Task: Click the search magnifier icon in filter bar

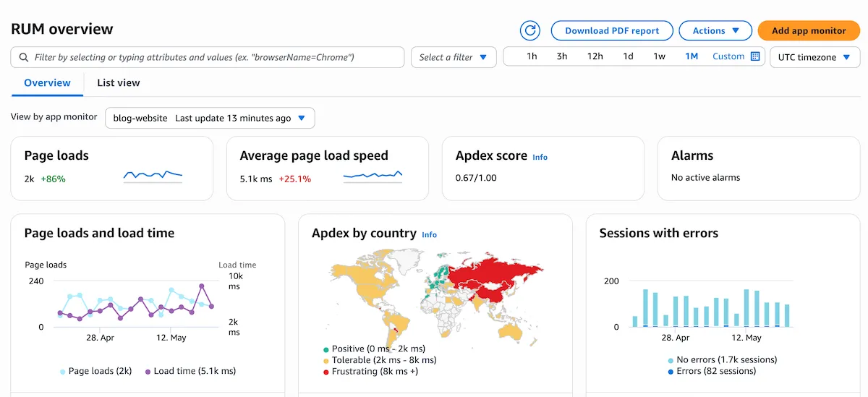Action: (x=24, y=57)
